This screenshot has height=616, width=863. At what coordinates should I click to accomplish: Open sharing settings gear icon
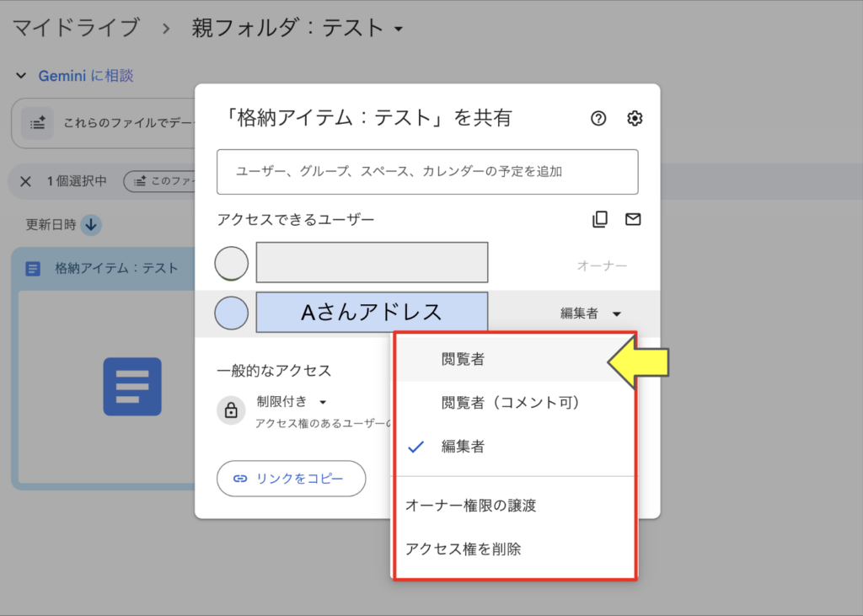[x=635, y=119]
